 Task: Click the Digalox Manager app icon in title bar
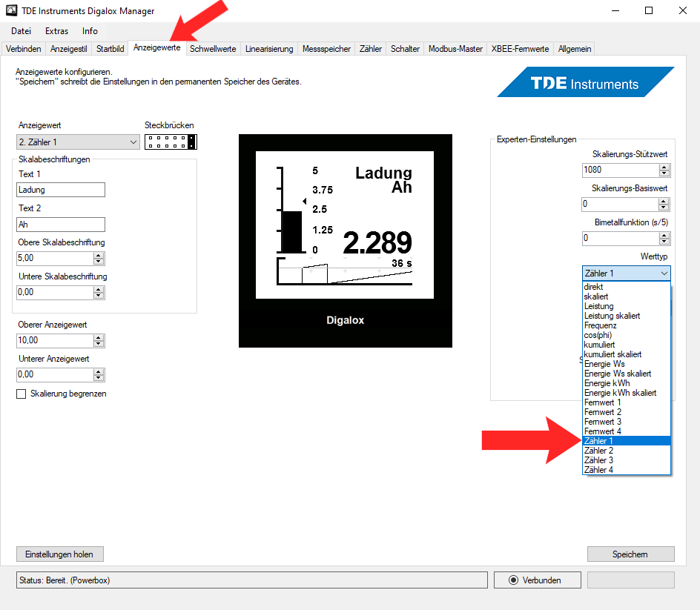[x=12, y=10]
